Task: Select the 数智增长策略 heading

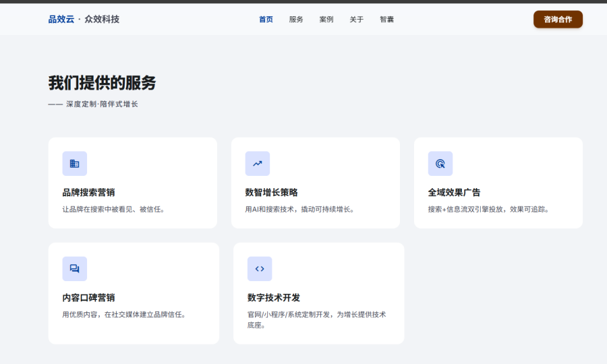Action: pyautogui.click(x=271, y=192)
